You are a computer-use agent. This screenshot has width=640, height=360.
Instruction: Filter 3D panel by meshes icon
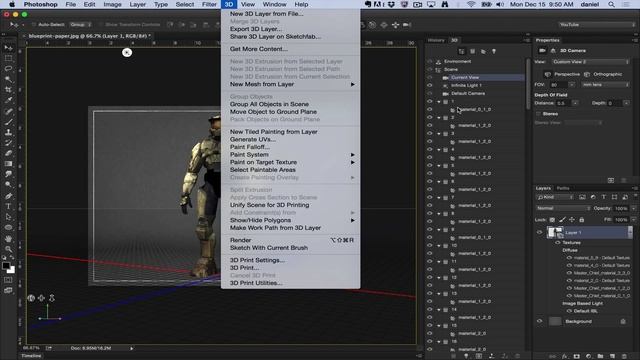473,51
